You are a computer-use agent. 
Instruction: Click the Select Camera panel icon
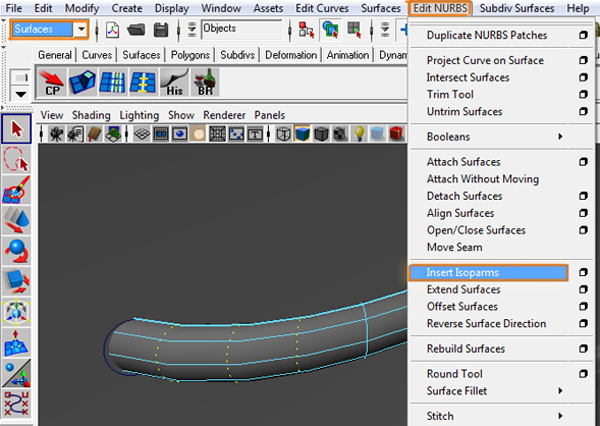57,134
